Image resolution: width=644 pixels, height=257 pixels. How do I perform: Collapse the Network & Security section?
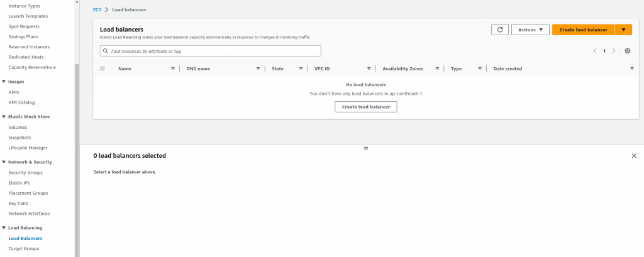coord(4,161)
